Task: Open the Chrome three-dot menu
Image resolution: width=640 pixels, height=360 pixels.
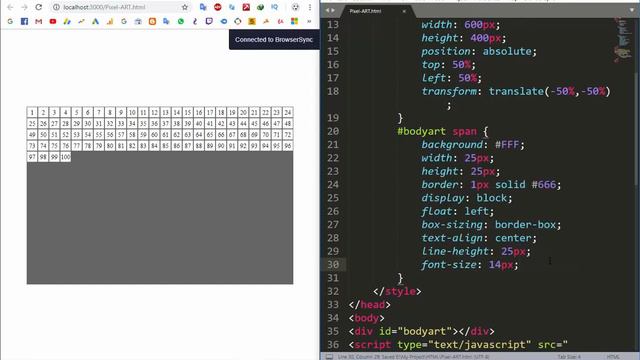Action: [x=310, y=7]
